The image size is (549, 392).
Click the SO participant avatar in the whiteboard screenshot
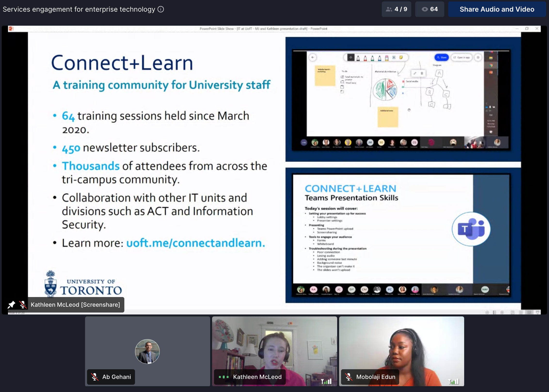(x=381, y=142)
